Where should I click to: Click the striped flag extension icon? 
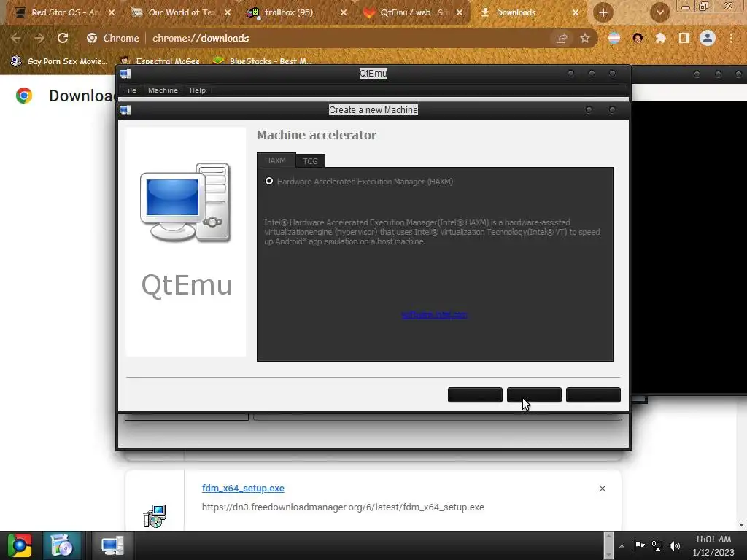[614, 38]
